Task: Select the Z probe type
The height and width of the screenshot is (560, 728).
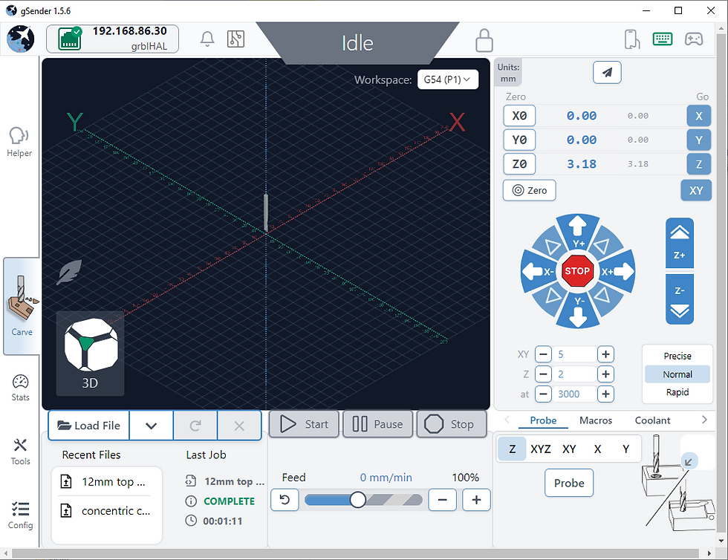Action: pos(512,449)
